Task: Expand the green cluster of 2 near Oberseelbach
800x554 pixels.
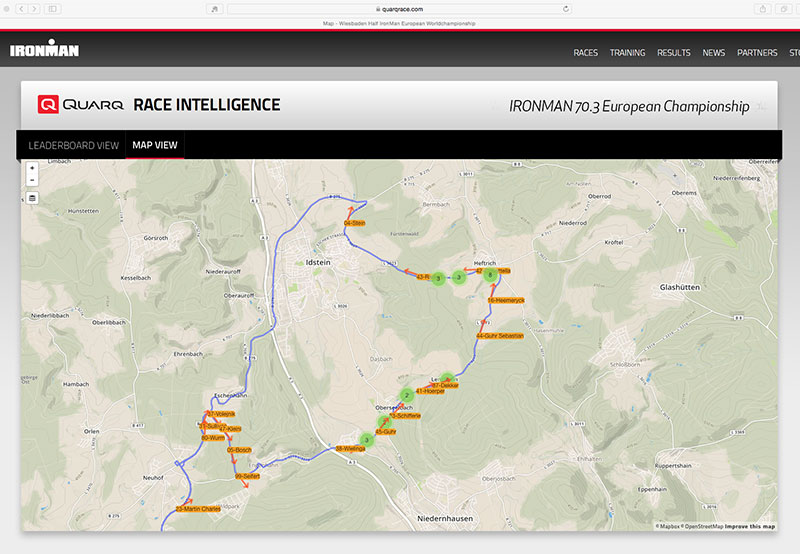Action: coord(407,395)
